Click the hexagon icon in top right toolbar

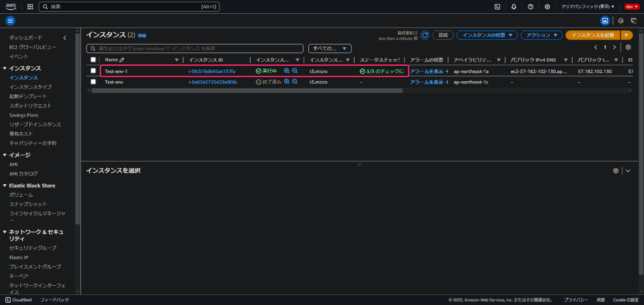coord(621,21)
